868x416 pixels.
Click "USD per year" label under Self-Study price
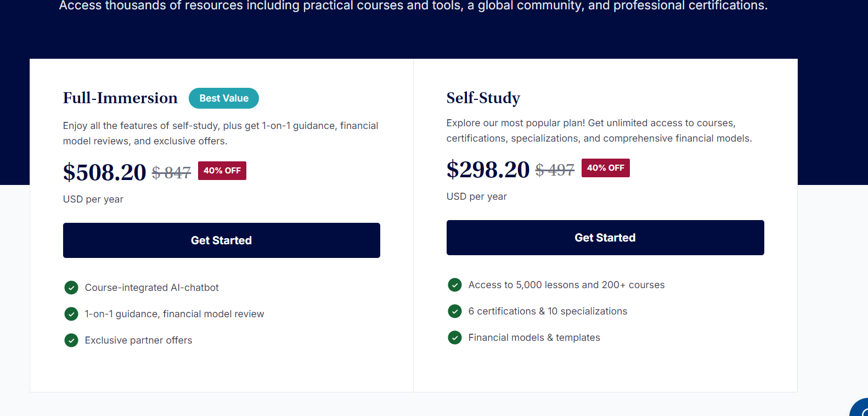[x=476, y=196]
